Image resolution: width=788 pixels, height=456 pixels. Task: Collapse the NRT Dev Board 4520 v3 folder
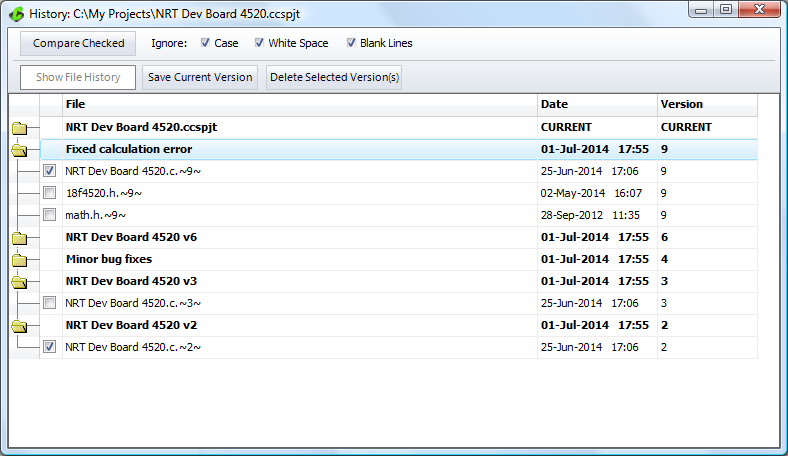click(19, 282)
